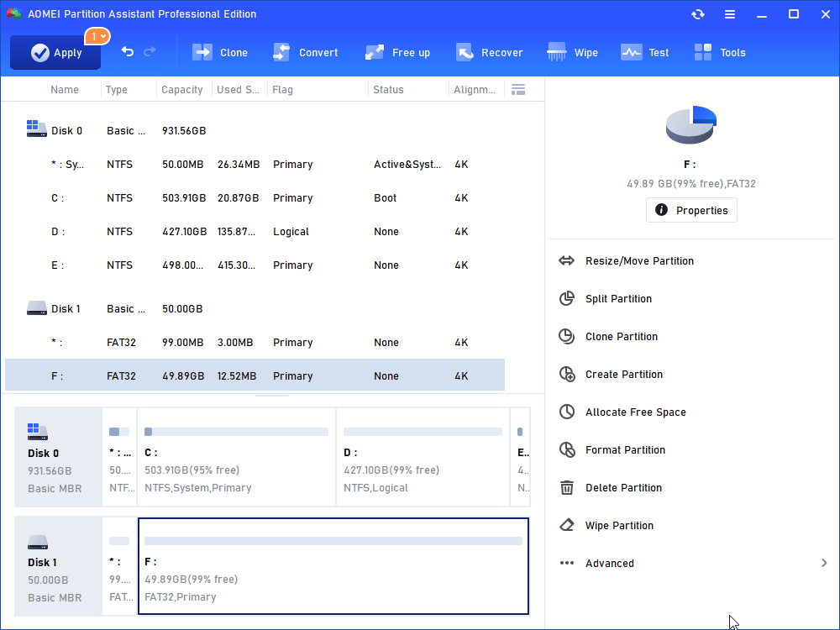Select the System Reserved 50.00MB partition row
Screen dimensions: 840x630
[x=255, y=165]
